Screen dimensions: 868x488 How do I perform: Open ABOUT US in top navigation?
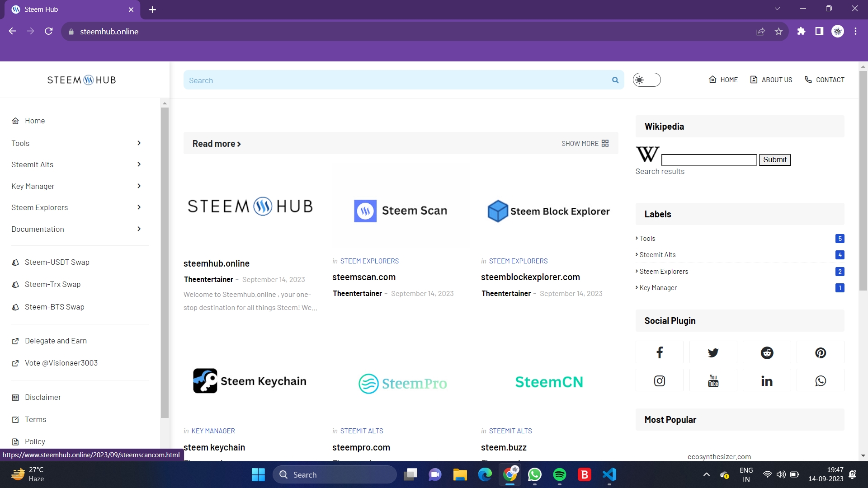tap(771, 80)
